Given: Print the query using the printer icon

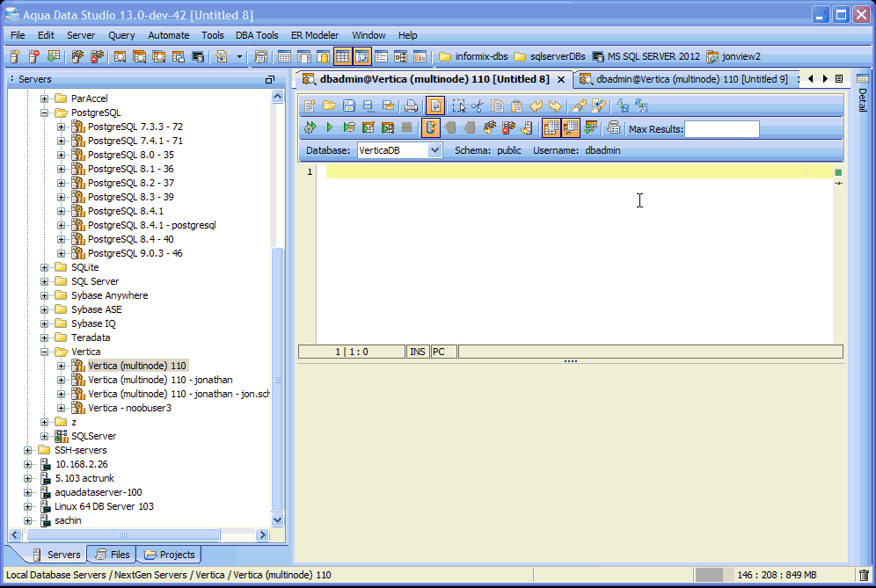Looking at the screenshot, I should [x=412, y=105].
